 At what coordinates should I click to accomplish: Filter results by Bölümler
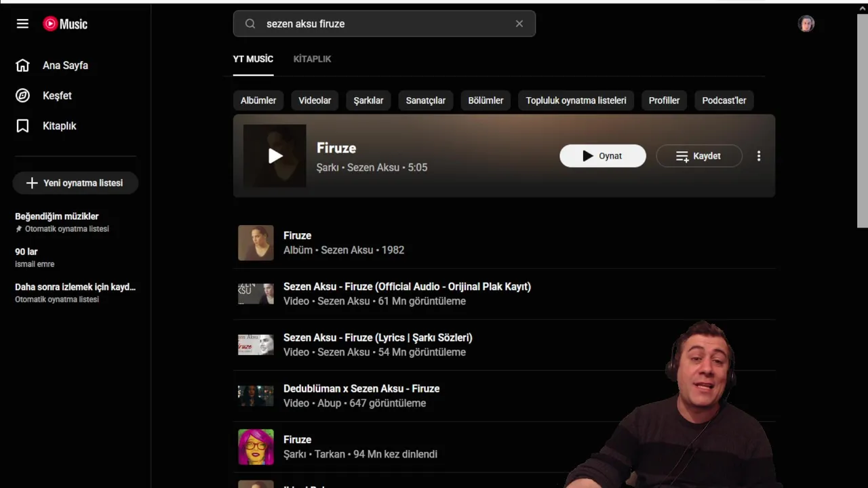[x=486, y=100]
